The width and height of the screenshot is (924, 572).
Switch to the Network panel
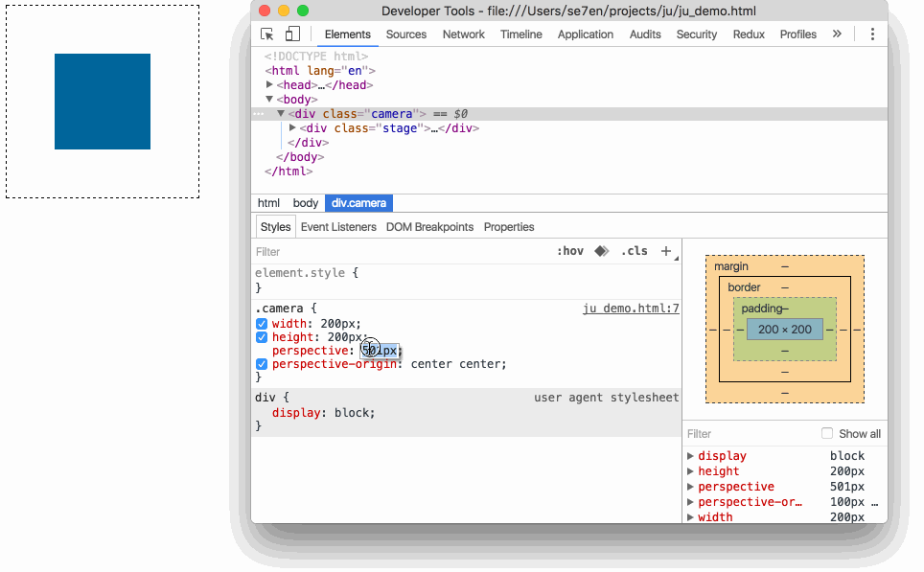pyautogui.click(x=463, y=34)
